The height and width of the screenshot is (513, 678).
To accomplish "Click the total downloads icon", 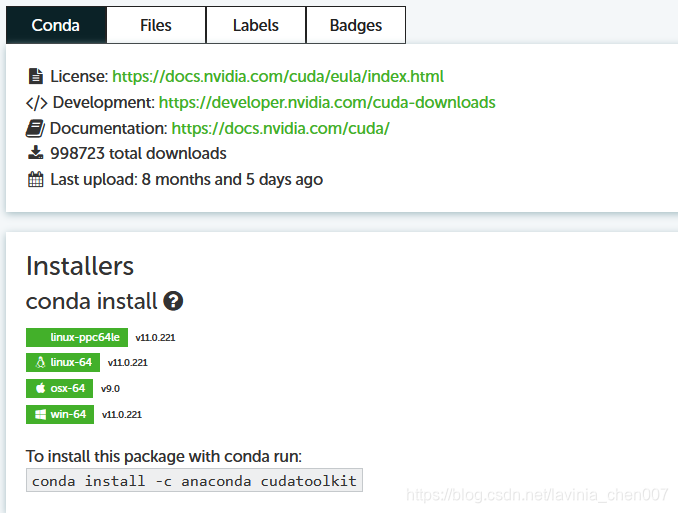I will click(35, 153).
